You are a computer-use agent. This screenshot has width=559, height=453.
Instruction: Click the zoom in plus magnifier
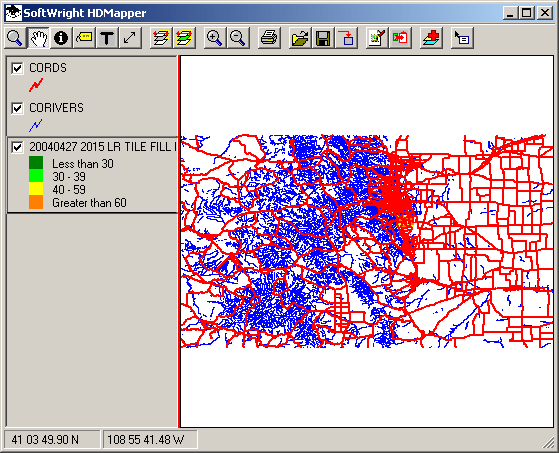pos(215,38)
